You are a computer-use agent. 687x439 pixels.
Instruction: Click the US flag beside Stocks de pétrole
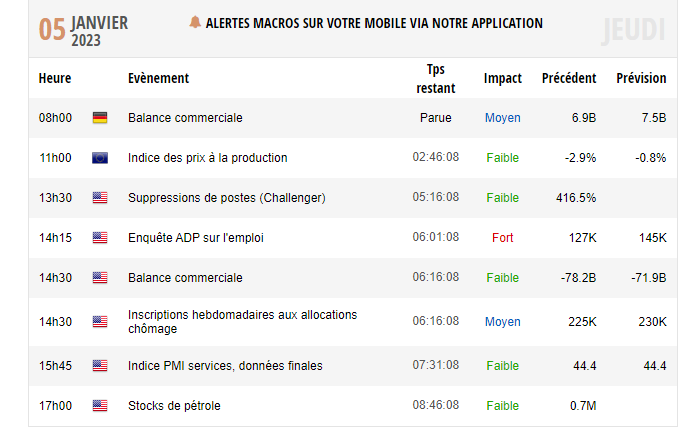(100, 406)
